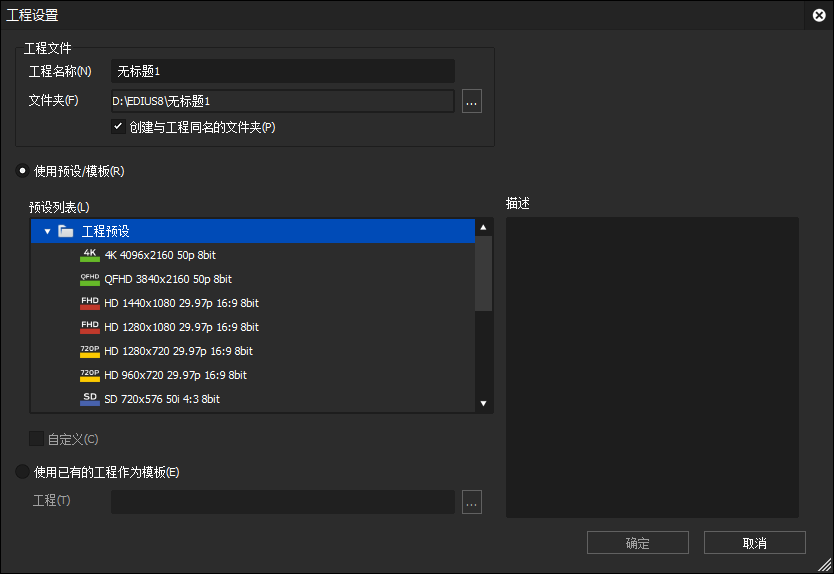This screenshot has width=834, height=574.
Task: Browse for folder using the ... button
Action: point(472,101)
